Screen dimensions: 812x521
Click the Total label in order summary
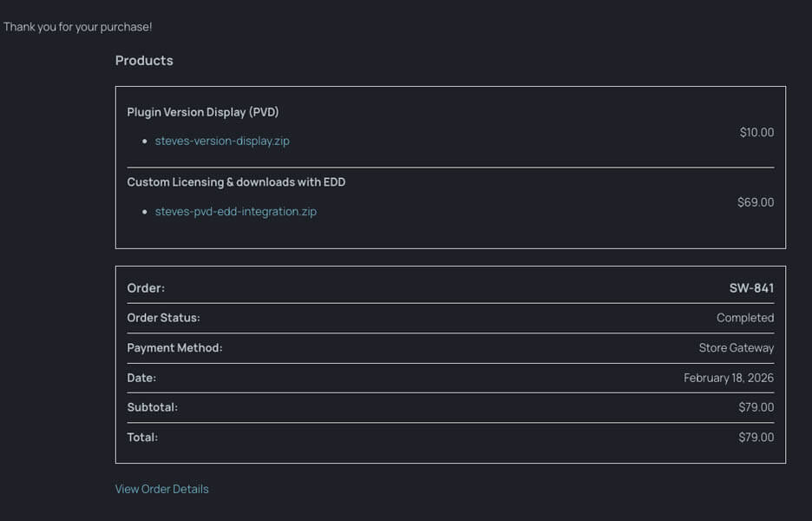[x=142, y=438]
